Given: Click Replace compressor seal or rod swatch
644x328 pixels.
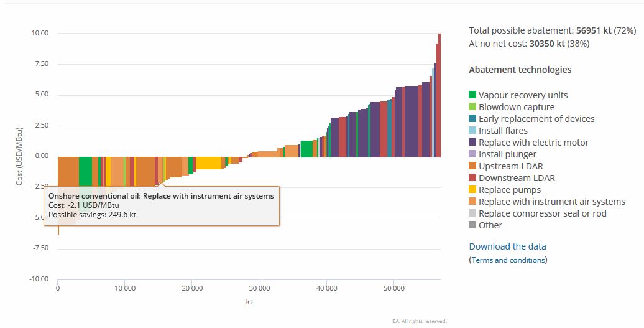Looking at the screenshot, I should [472, 213].
